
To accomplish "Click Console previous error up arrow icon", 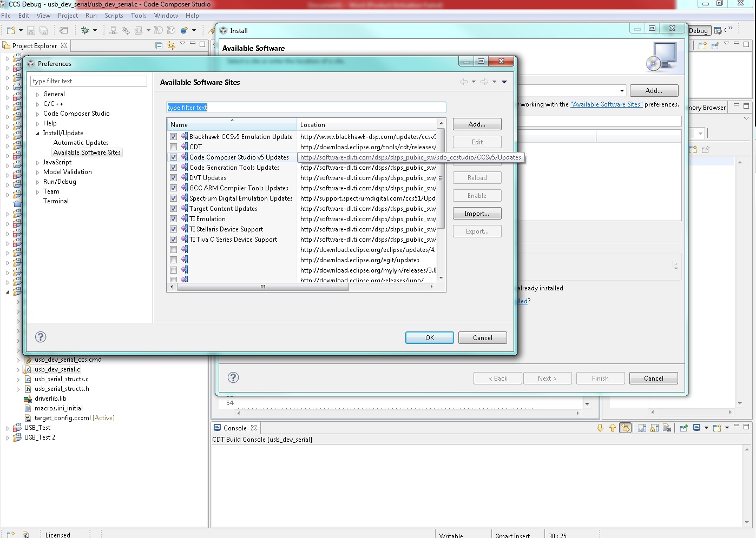I will pos(613,428).
